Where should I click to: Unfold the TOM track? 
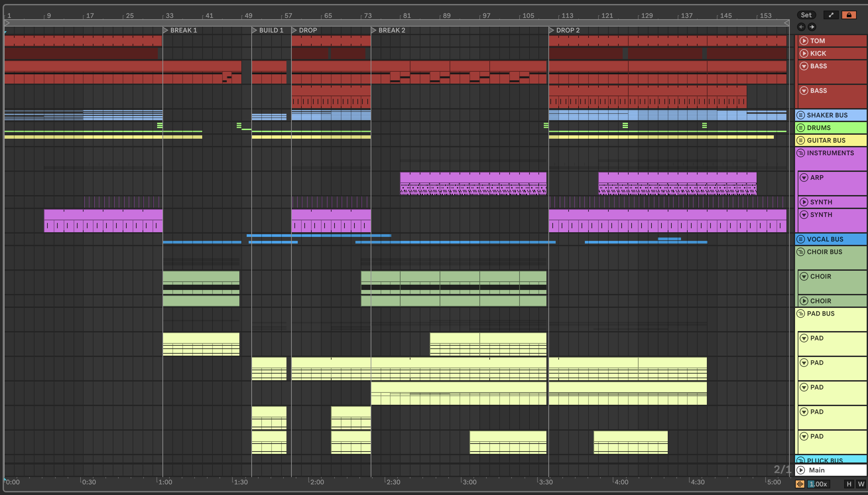coord(804,41)
